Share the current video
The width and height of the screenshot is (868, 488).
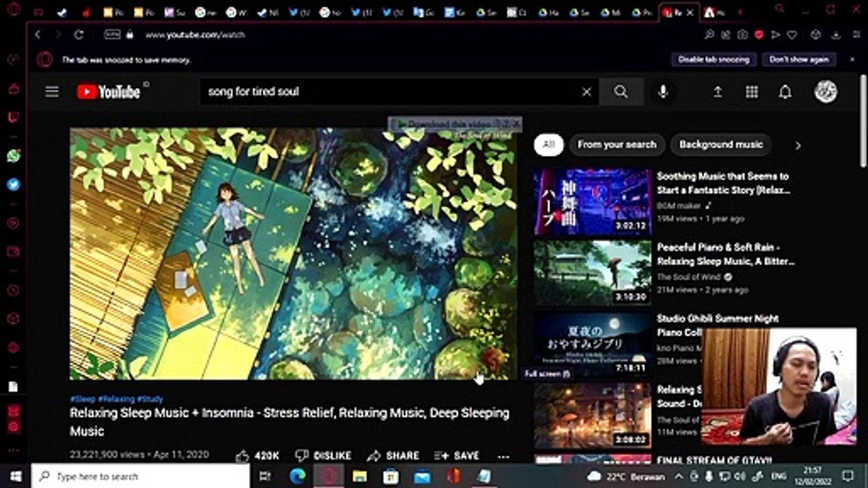(x=393, y=456)
